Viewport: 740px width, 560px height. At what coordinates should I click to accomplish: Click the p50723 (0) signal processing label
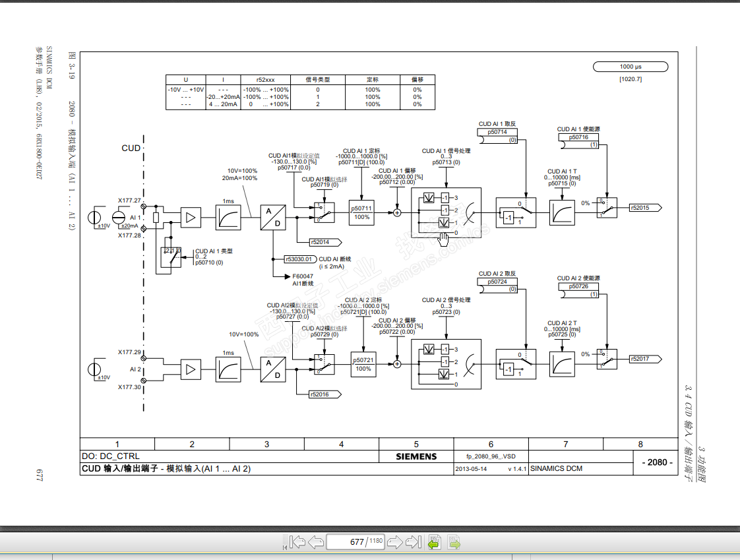pos(446,312)
